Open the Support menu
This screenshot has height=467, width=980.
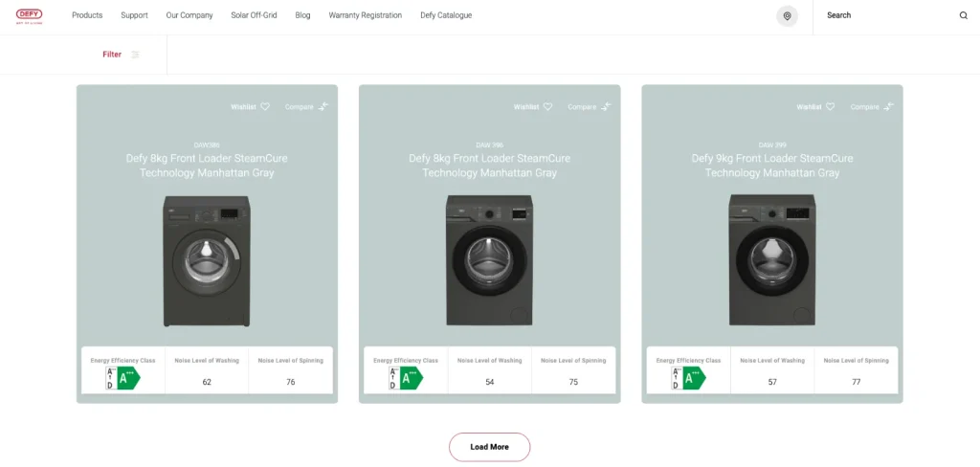[134, 15]
